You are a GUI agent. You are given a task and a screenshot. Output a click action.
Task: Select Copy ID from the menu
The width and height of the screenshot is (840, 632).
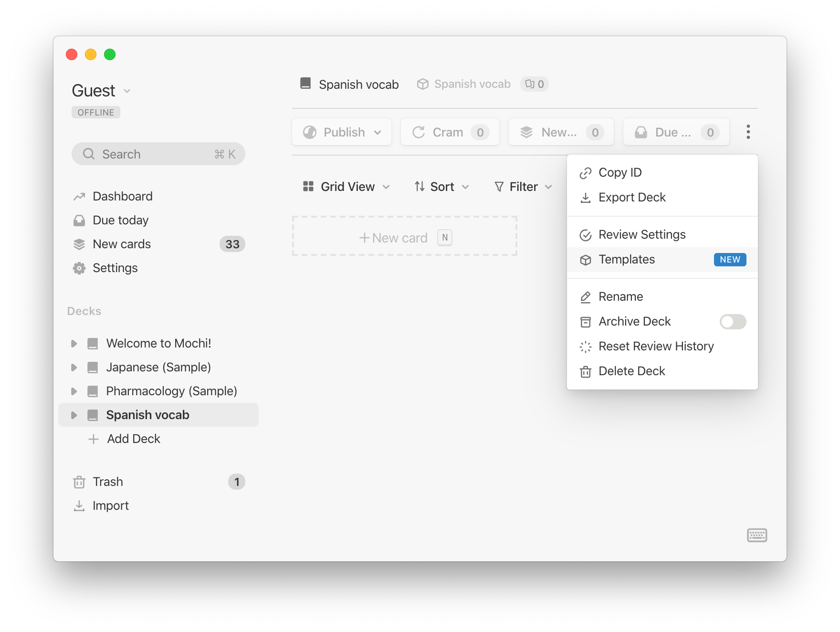pyautogui.click(x=662, y=173)
